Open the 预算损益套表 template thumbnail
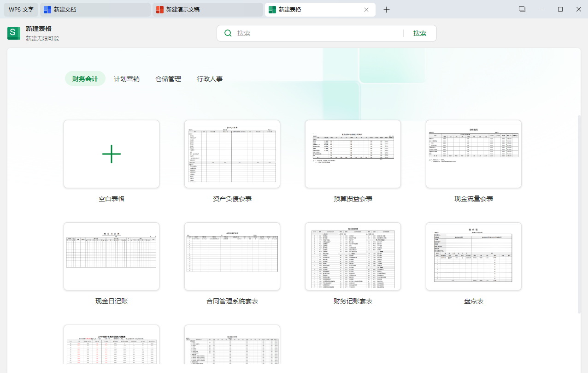588x373 pixels. (x=353, y=154)
